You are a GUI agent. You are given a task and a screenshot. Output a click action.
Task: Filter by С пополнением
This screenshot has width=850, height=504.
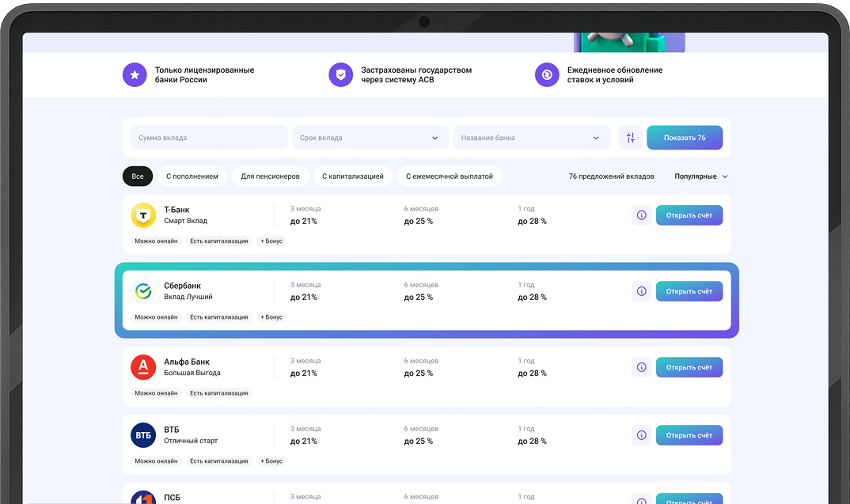(192, 176)
